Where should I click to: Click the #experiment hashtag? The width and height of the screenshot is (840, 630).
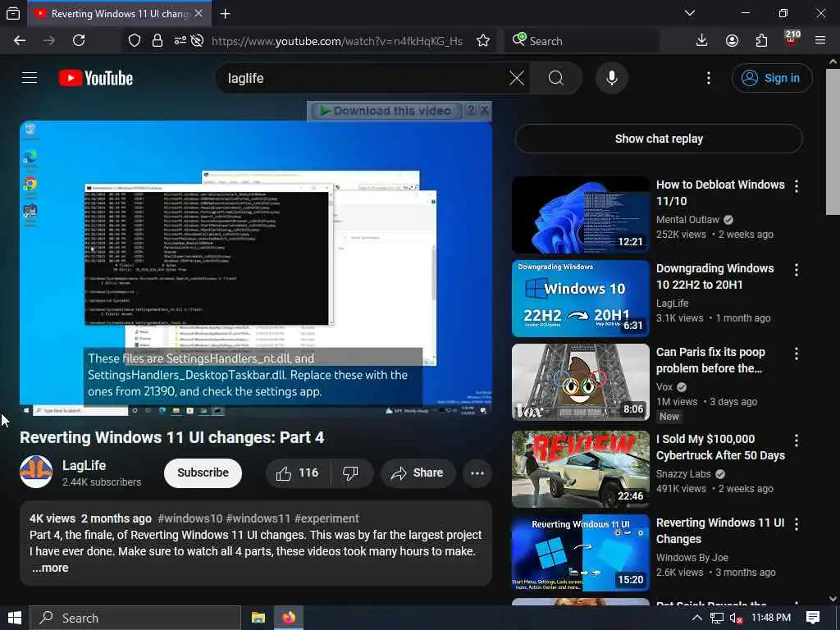point(326,518)
